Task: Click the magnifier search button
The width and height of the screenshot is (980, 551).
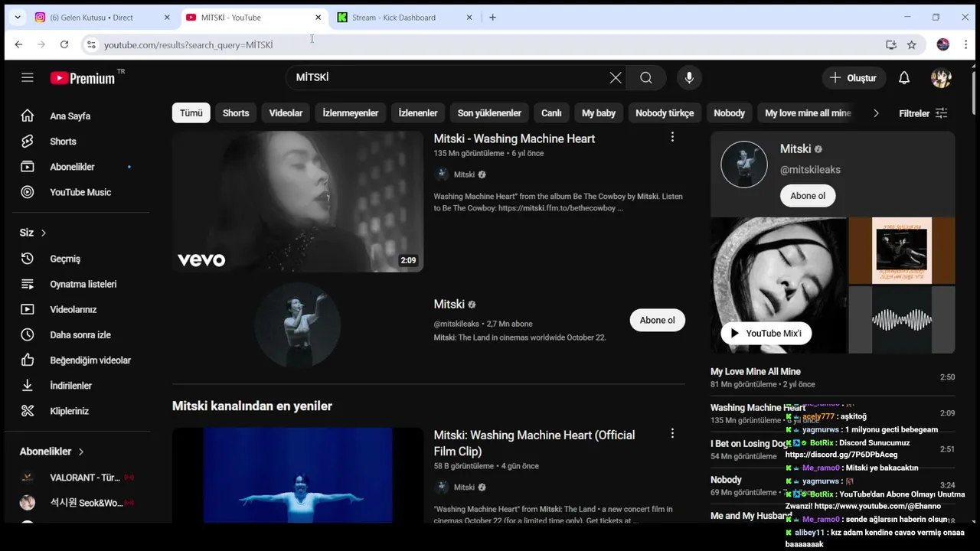Action: pos(646,77)
